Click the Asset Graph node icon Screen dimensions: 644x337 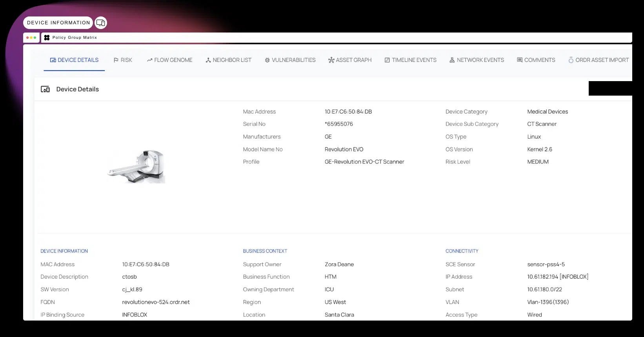pos(331,60)
